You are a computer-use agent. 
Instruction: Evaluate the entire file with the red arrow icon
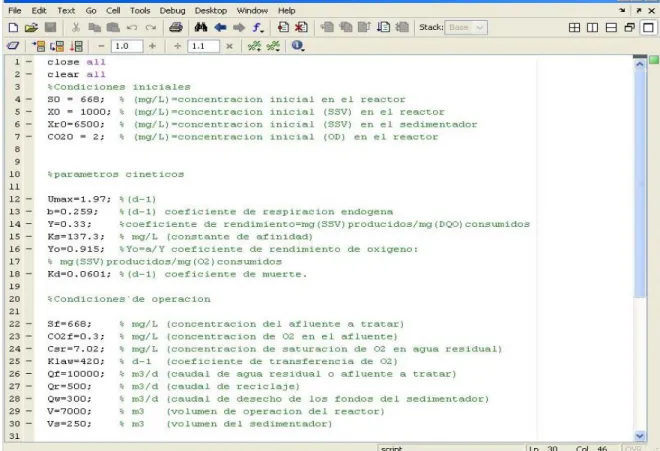tap(76, 46)
